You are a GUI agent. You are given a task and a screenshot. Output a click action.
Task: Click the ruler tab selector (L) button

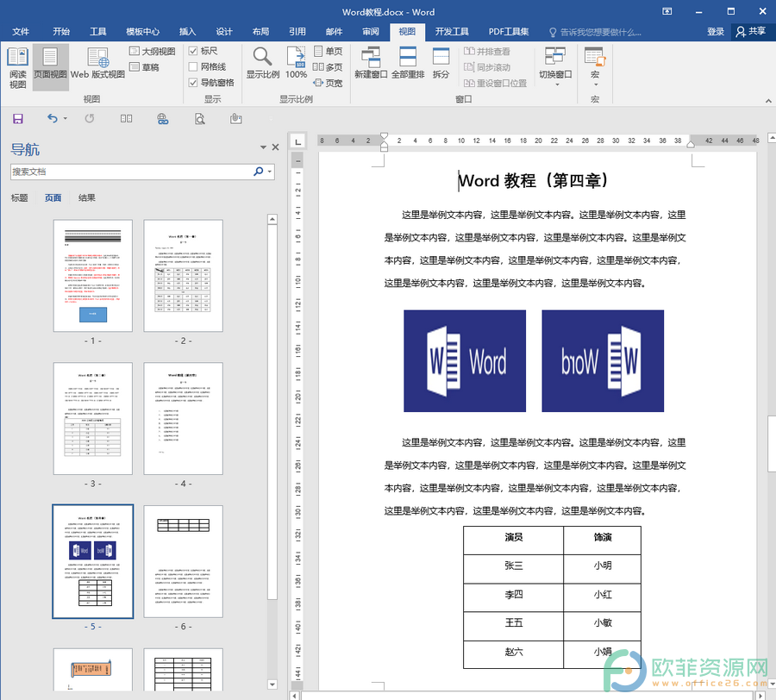(x=297, y=142)
